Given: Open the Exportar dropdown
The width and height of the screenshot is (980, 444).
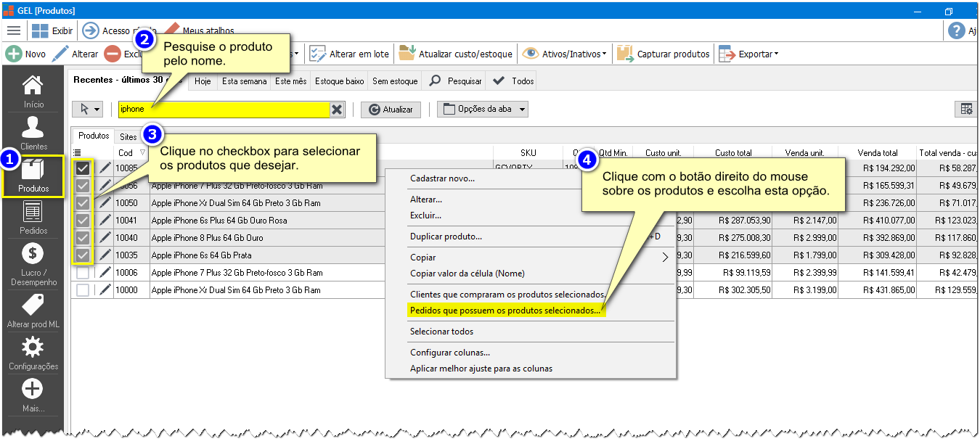Looking at the screenshot, I should tap(748, 54).
